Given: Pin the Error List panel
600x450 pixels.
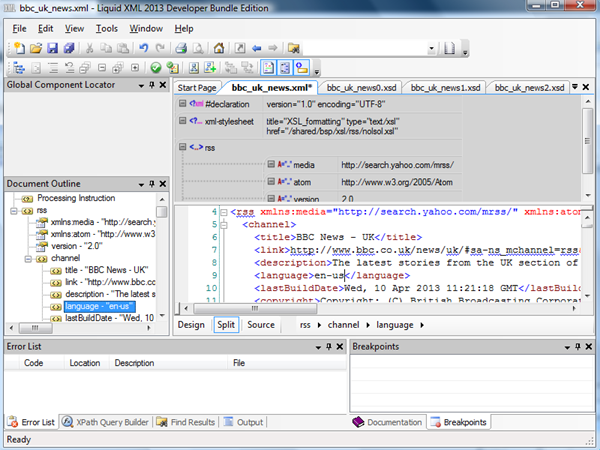Looking at the screenshot, I should coord(329,347).
